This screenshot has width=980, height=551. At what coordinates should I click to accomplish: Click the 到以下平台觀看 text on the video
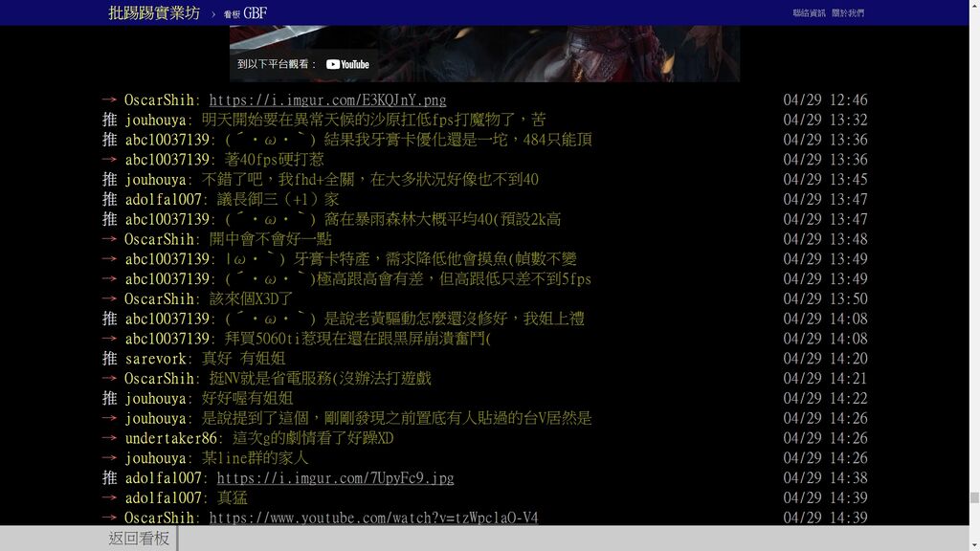coord(277,64)
